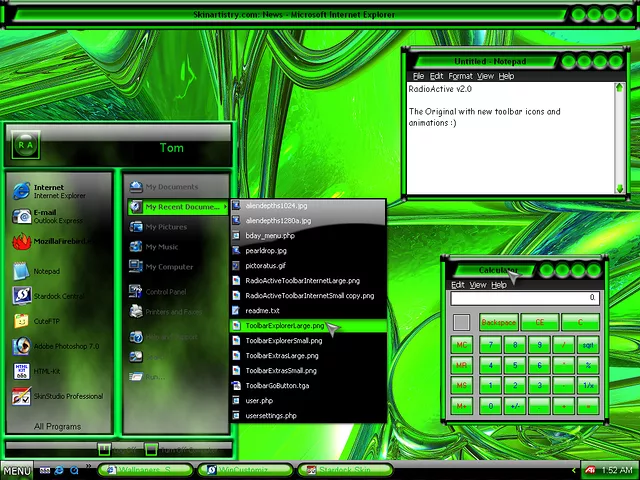Click the sqrt button in Calculator
Screen dimensions: 640x480
tap(588, 345)
